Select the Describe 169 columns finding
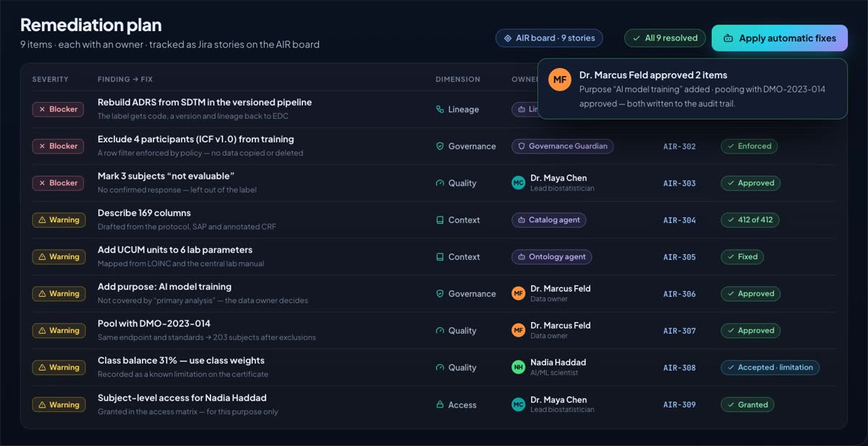The image size is (868, 446). (x=145, y=214)
